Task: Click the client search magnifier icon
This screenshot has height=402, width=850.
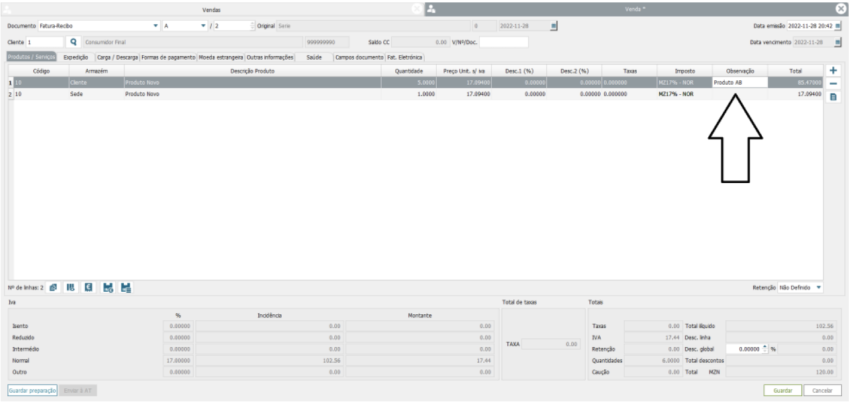Action: (x=73, y=43)
